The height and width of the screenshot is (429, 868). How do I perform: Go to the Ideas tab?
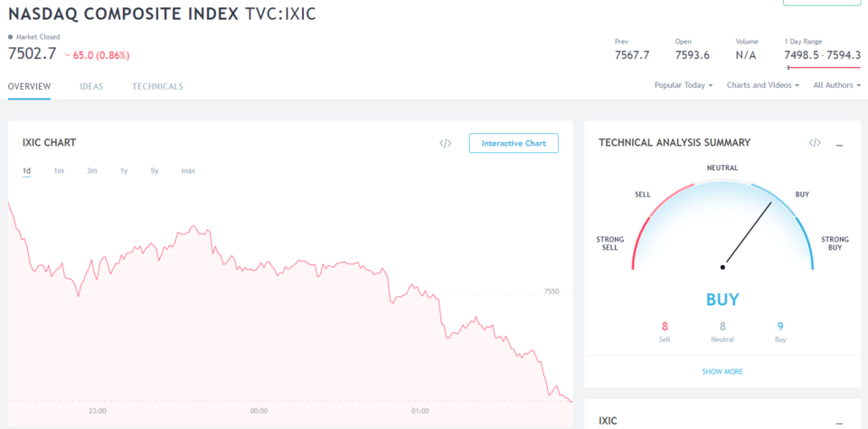tap(91, 87)
